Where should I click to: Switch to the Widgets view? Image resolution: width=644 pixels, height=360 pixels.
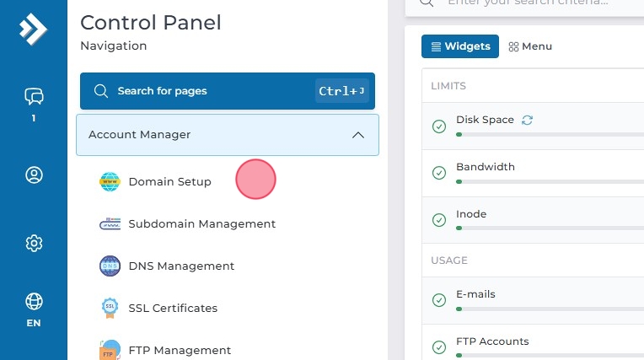[460, 46]
